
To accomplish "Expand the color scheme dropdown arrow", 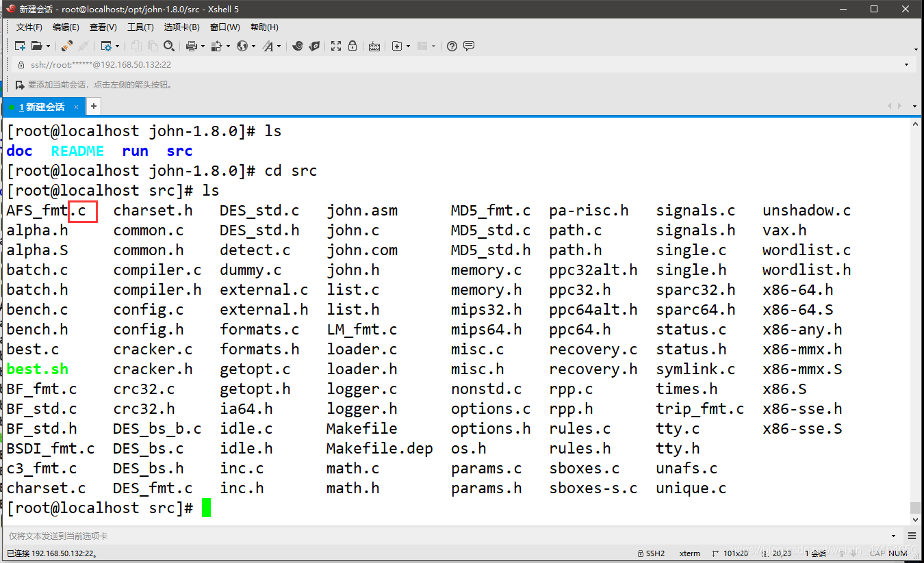I will (x=228, y=47).
